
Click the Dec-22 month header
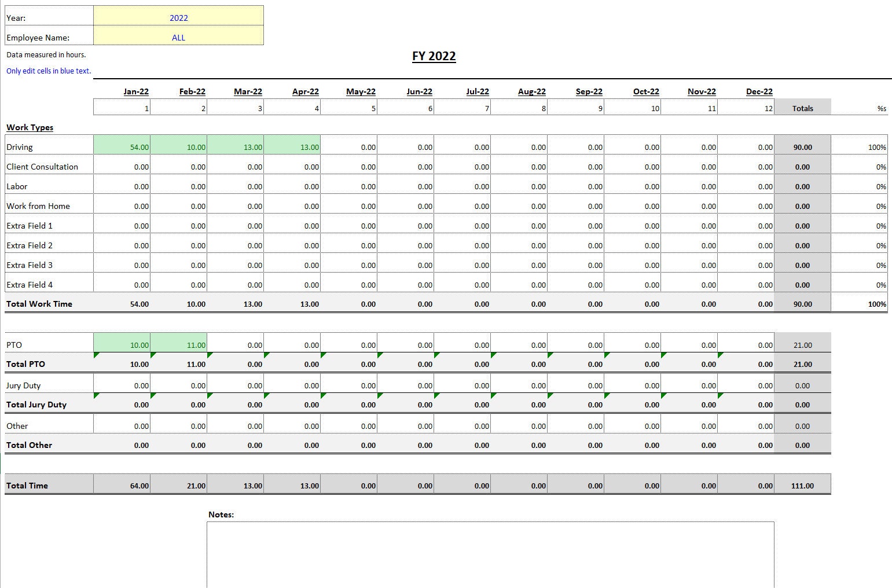[759, 91]
